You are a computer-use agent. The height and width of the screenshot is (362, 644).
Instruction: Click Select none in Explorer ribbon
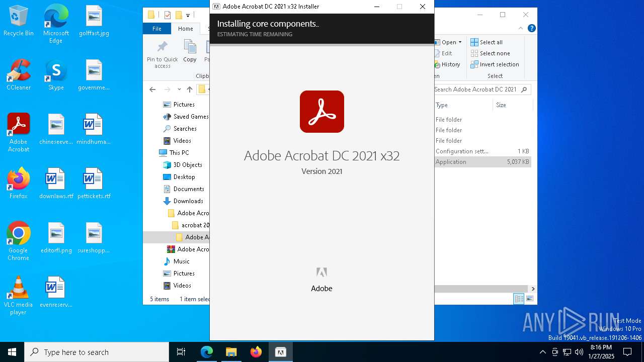point(490,53)
